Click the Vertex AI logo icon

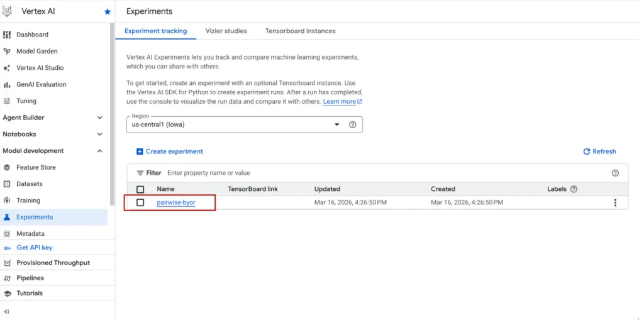click(x=7, y=11)
